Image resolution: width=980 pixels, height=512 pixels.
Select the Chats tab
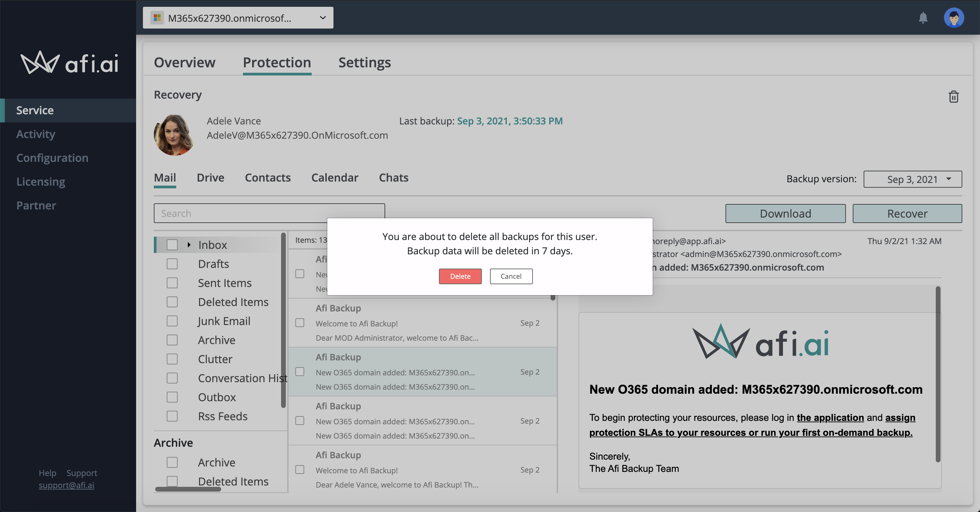click(x=393, y=178)
